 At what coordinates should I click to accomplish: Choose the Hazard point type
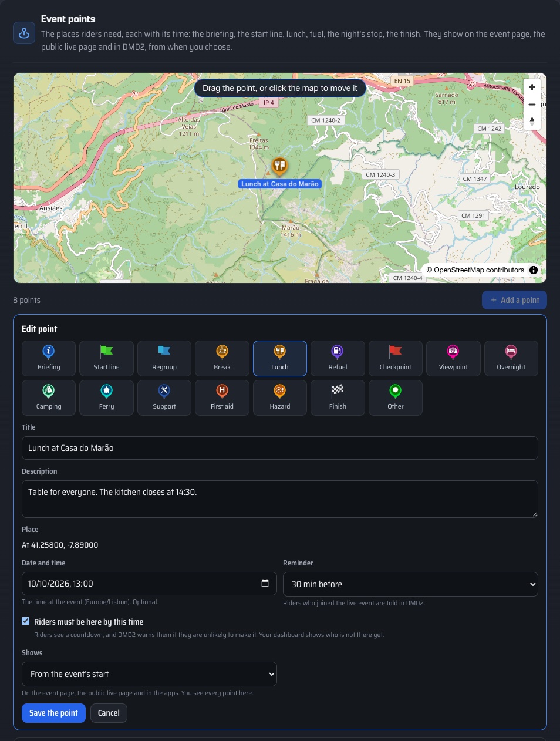click(280, 398)
